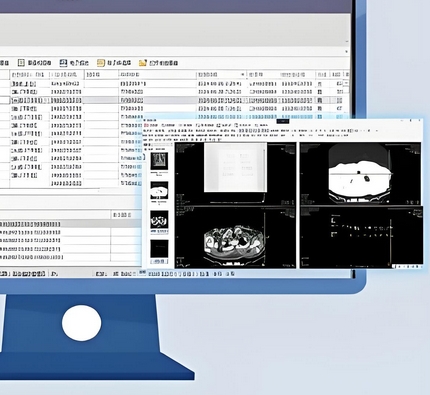Click the blue monitor icon in the toolbar
Image resolution: width=430 pixels, height=395 pixels.
point(63,63)
